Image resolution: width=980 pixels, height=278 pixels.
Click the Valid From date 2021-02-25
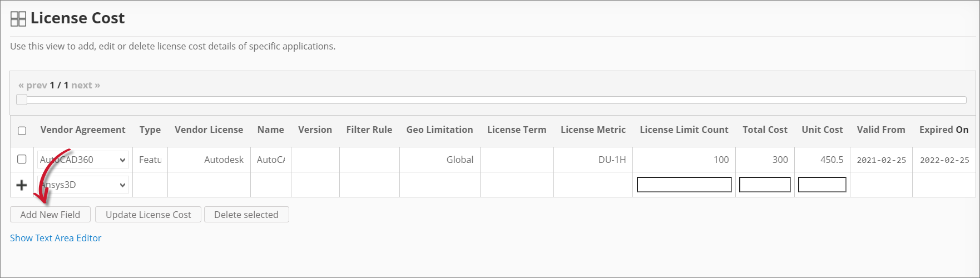pos(881,160)
